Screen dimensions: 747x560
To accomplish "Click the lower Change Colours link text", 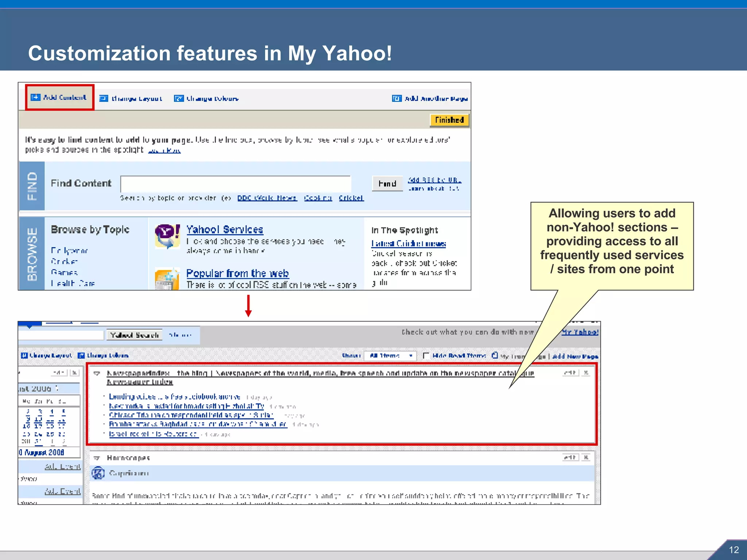I will [x=108, y=355].
